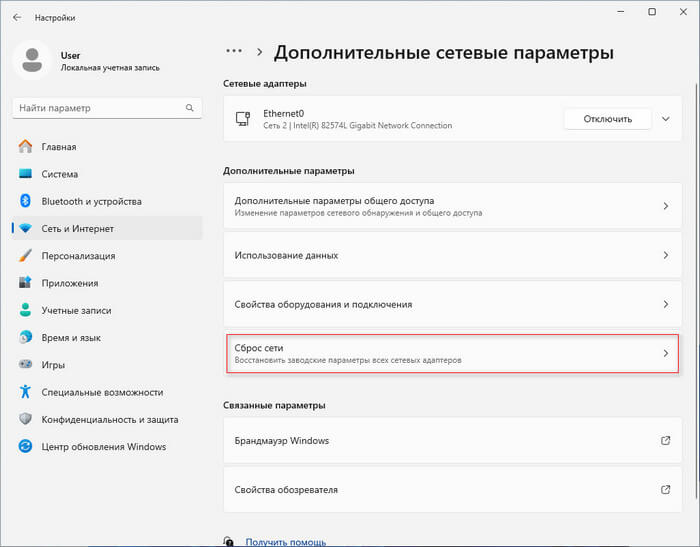Open chevron for Свойства оборудования и подключения

pyautogui.click(x=666, y=304)
